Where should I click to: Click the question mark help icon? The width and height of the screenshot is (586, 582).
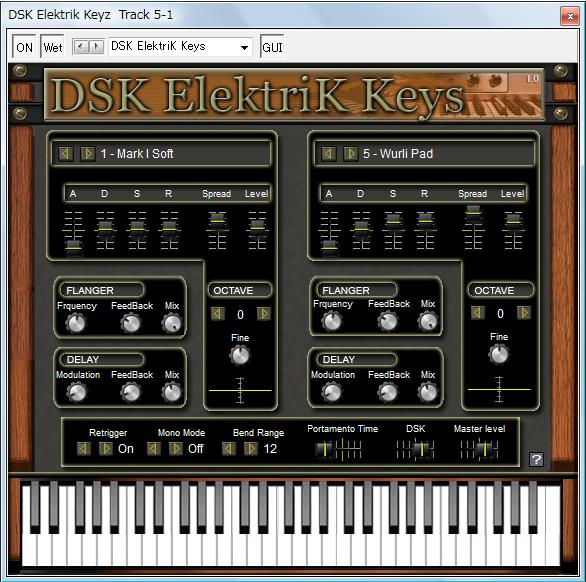tap(536, 459)
